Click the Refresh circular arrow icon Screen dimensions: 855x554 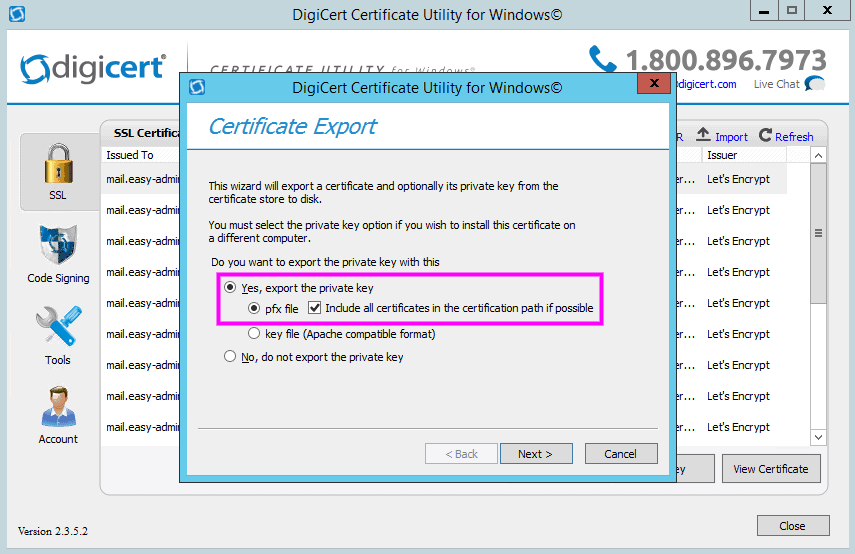coord(765,135)
